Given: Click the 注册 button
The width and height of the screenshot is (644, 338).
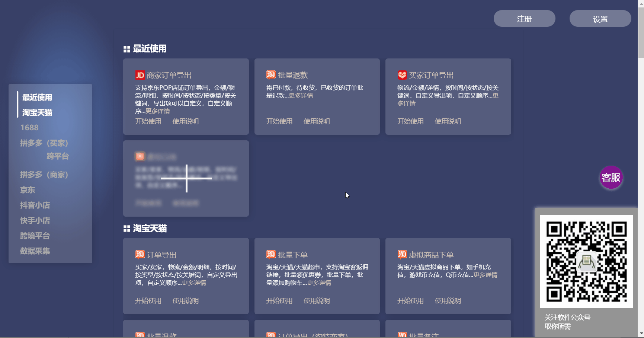Looking at the screenshot, I should 524,19.
